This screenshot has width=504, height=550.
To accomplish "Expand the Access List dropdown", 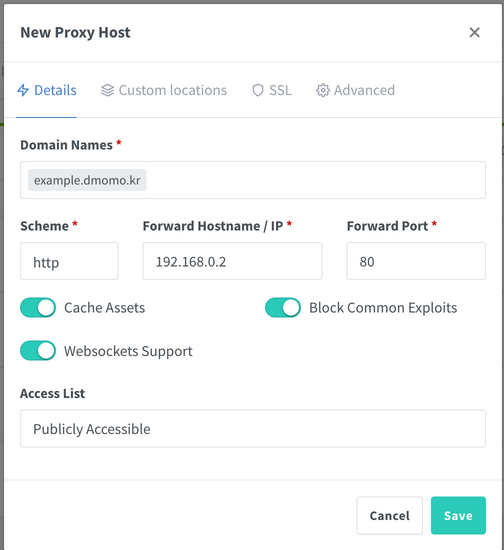I will pos(253,428).
